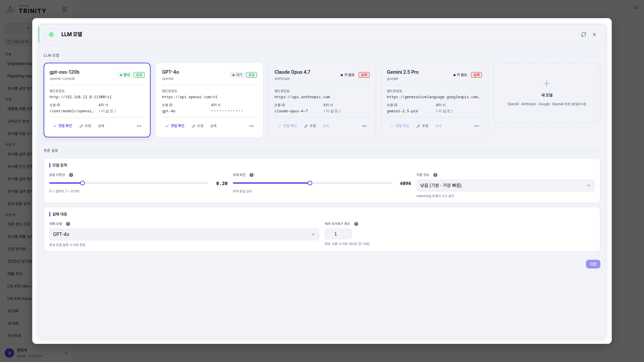
Task: Click the LLM model chip icon in header
Action: point(51,35)
